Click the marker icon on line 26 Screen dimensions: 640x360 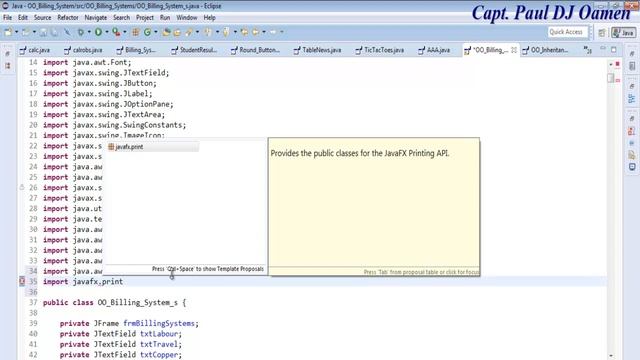tap(22, 187)
